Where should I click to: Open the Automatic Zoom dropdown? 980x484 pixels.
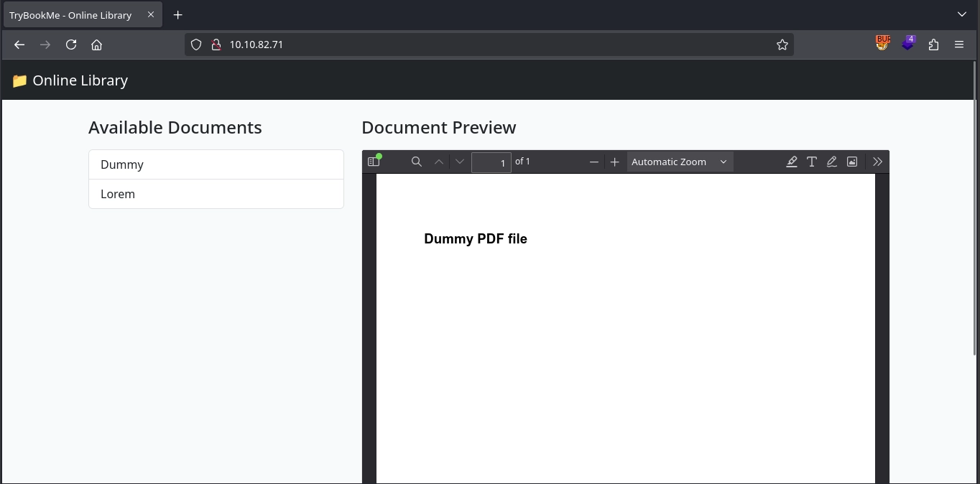pyautogui.click(x=679, y=162)
